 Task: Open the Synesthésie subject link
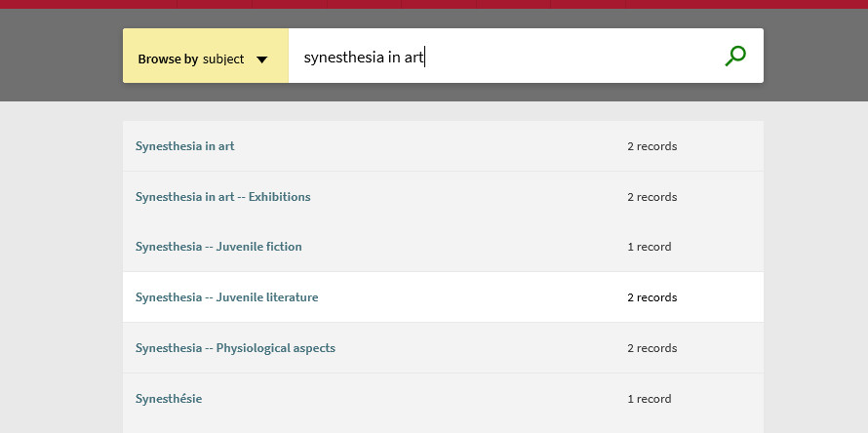169,399
